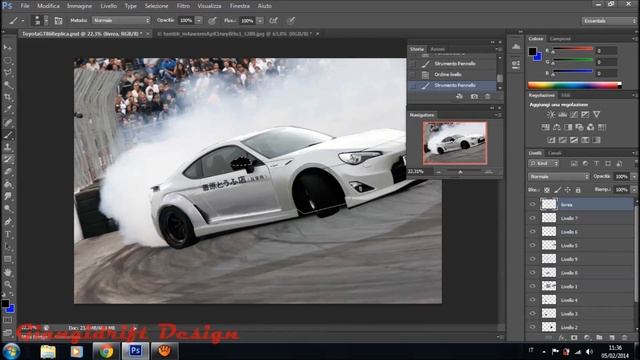Create new layer icon in Layers panel

(612, 338)
